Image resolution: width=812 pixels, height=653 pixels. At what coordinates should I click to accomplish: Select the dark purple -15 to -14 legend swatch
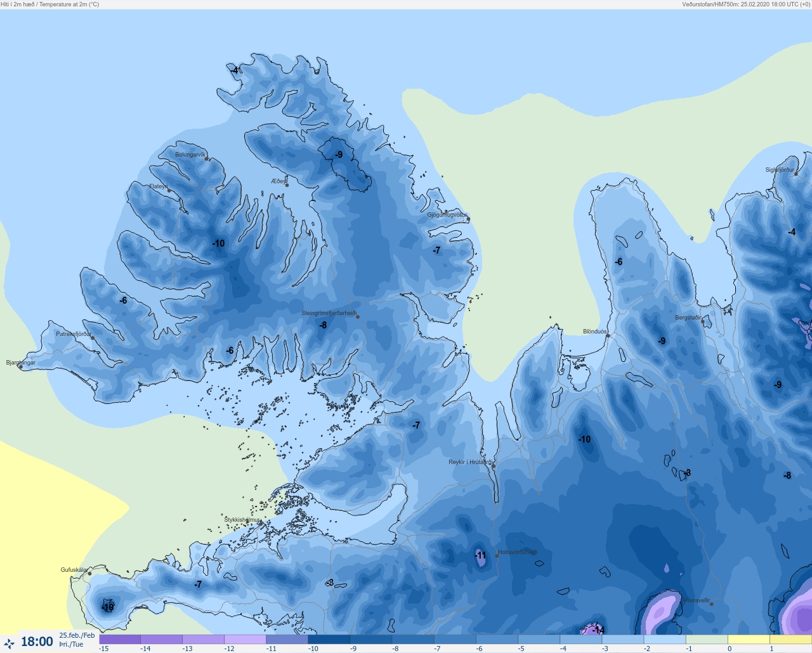[x=120, y=640]
